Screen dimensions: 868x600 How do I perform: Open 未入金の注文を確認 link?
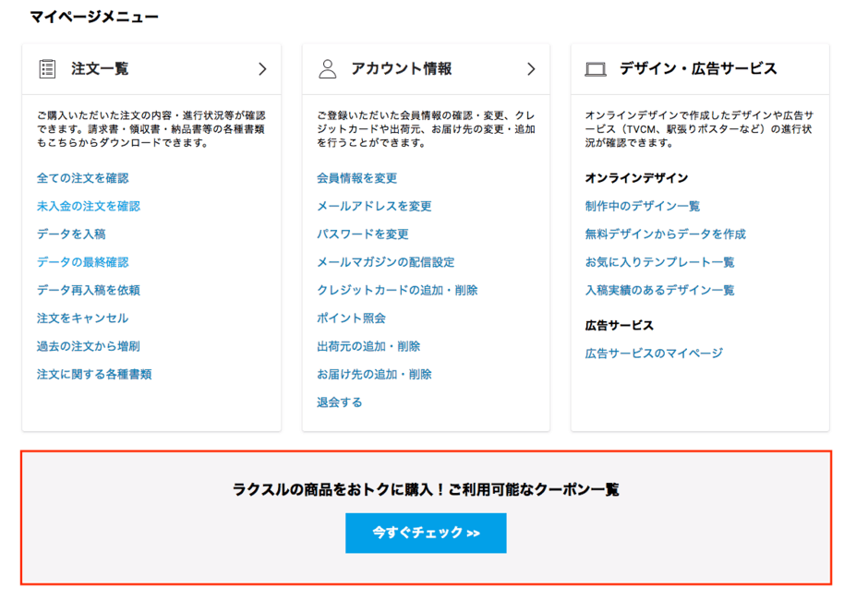(x=89, y=206)
